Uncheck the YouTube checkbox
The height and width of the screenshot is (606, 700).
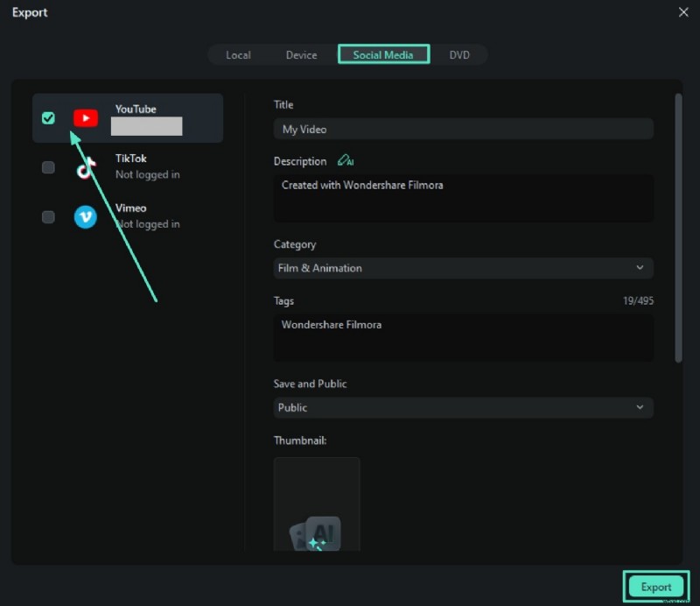click(48, 117)
